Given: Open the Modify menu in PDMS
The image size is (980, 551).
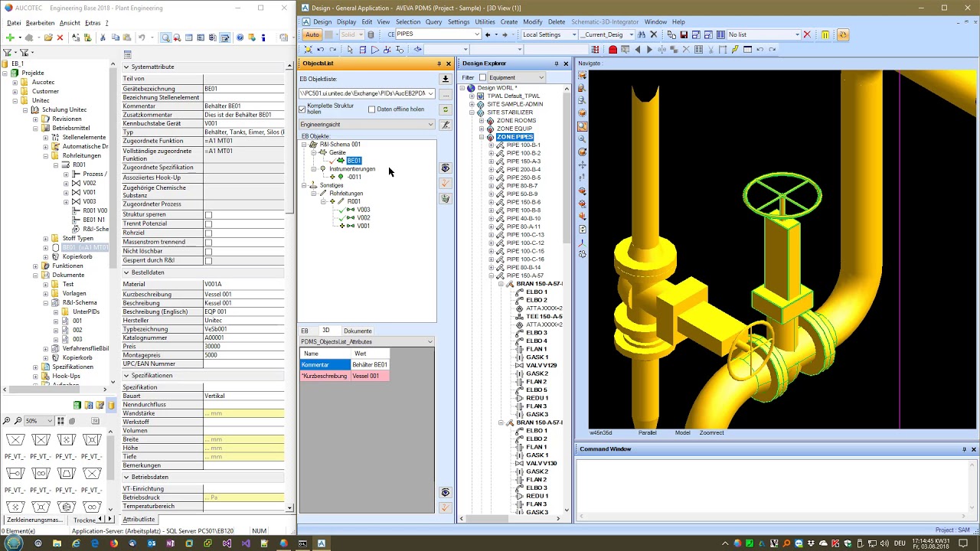Looking at the screenshot, I should click(x=533, y=22).
